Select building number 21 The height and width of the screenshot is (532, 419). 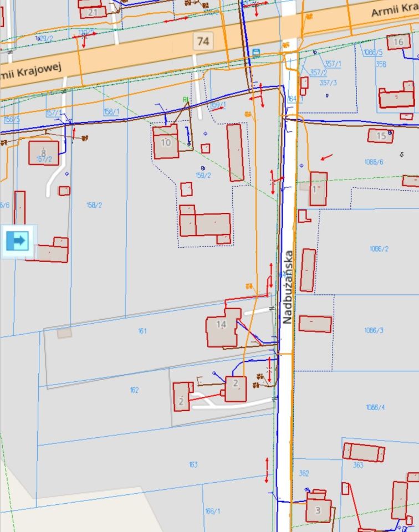tap(93, 13)
